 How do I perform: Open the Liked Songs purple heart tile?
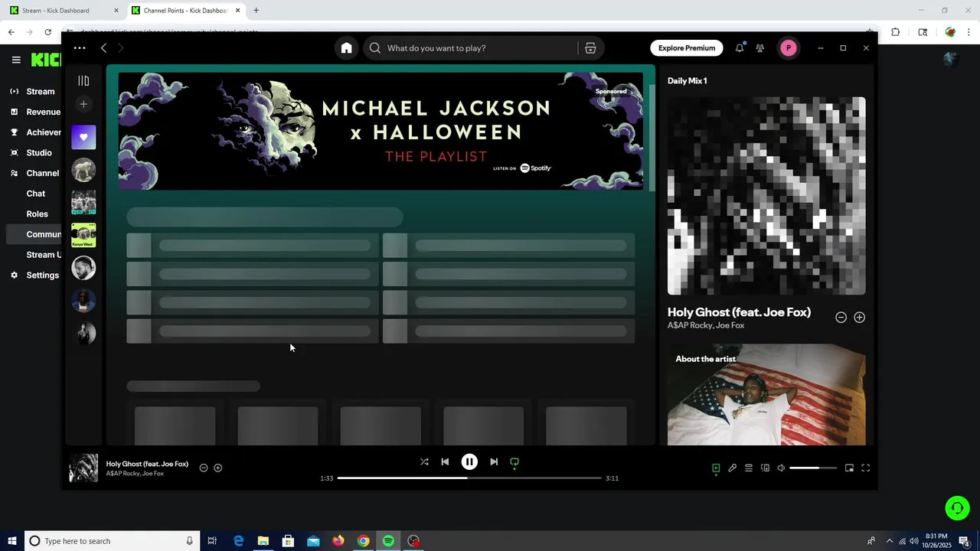click(83, 137)
